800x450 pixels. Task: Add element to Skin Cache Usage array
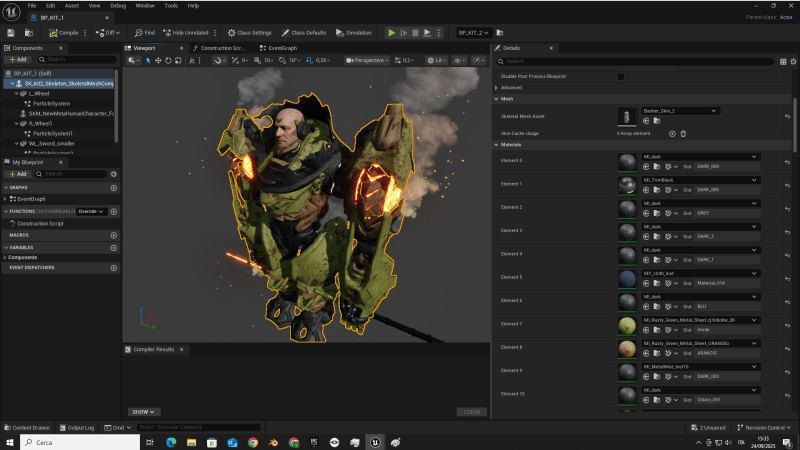(x=672, y=133)
